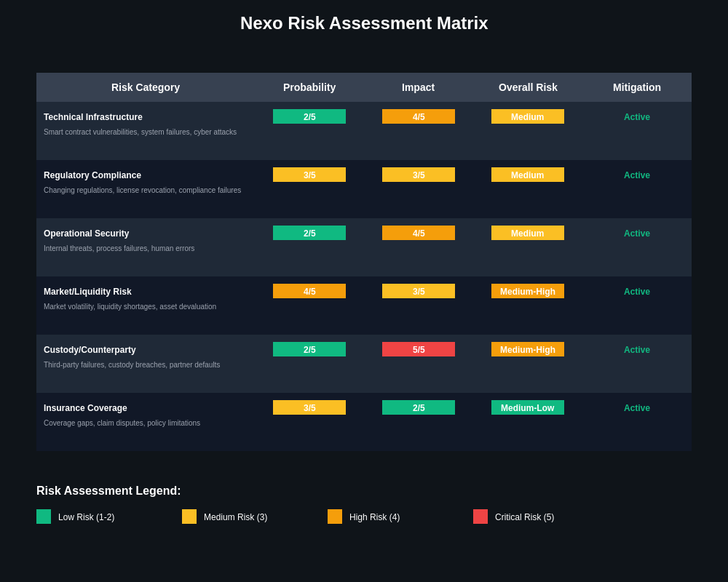Click the Market/Liquidity Risk row title

click(88, 292)
